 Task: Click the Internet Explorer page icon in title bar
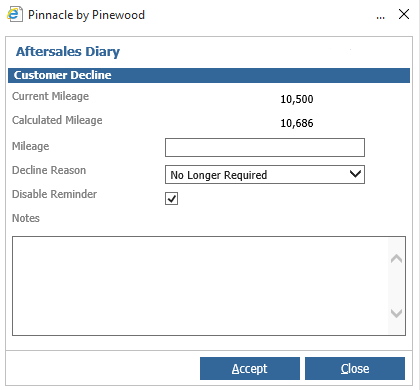(x=15, y=15)
